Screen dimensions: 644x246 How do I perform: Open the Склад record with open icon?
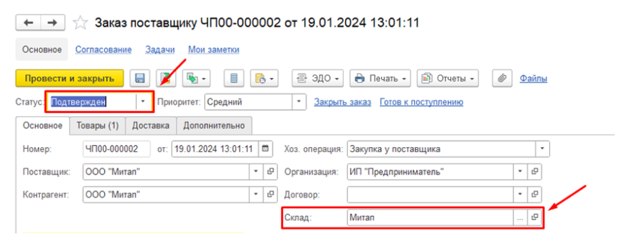pos(534,218)
